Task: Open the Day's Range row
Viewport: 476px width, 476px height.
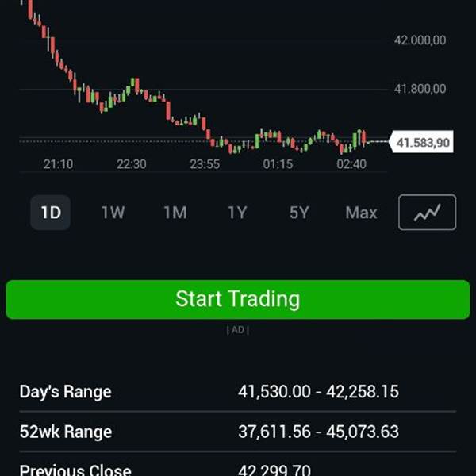Action: 238,391
